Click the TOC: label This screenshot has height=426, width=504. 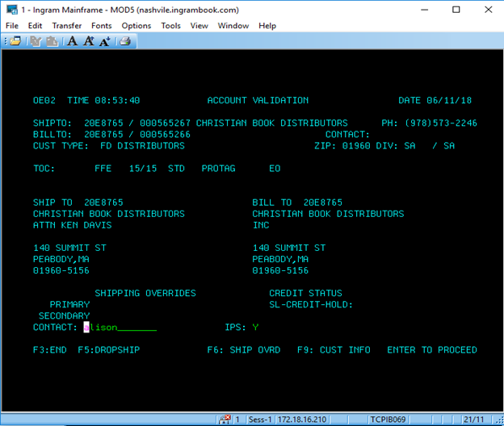click(x=44, y=169)
